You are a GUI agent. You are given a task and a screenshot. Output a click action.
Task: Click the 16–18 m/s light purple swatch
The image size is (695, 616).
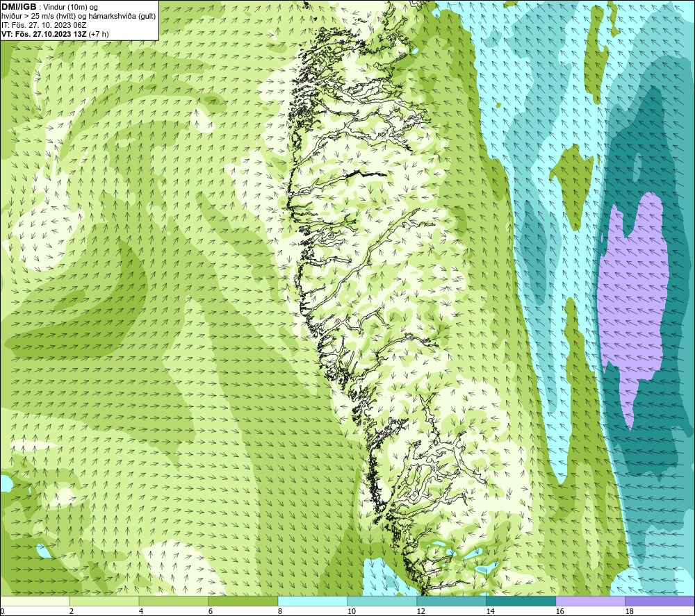click(590, 601)
